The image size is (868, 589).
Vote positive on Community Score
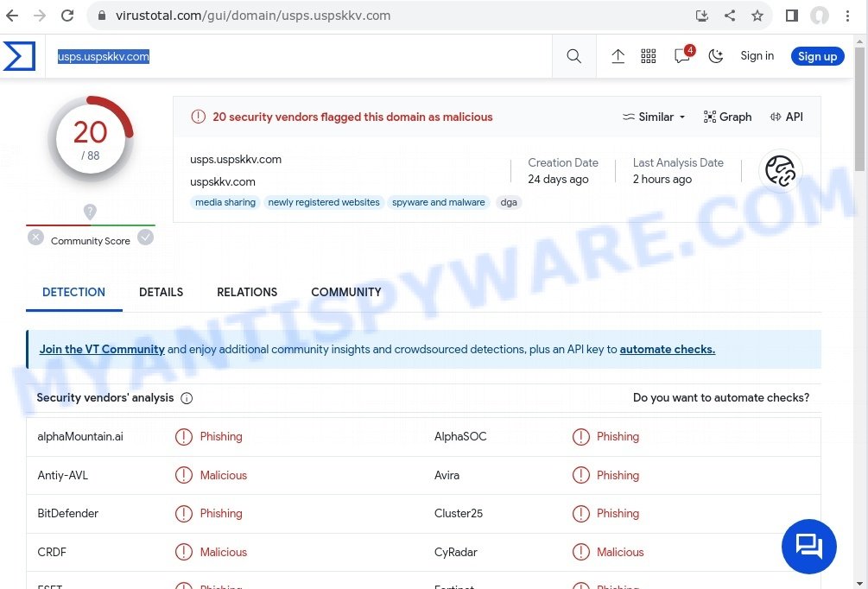pos(146,237)
